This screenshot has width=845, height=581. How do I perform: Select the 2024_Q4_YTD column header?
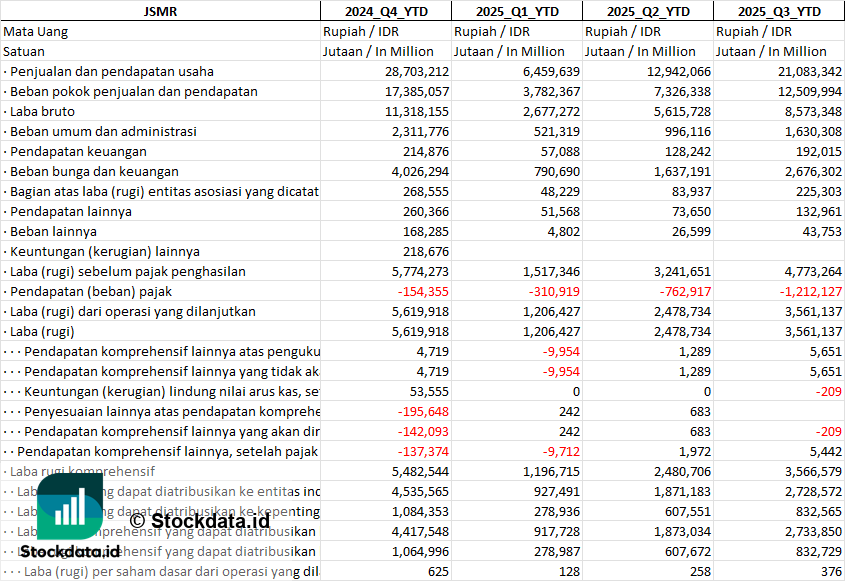click(386, 11)
